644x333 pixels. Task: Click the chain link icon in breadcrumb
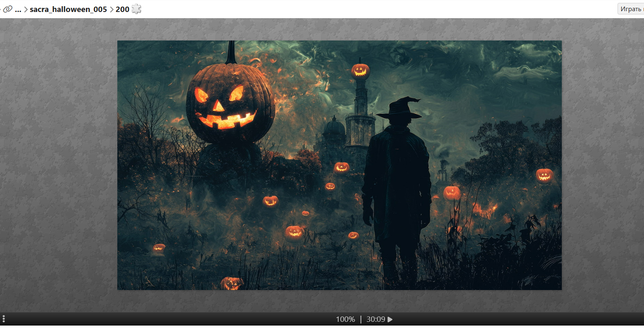coord(7,9)
